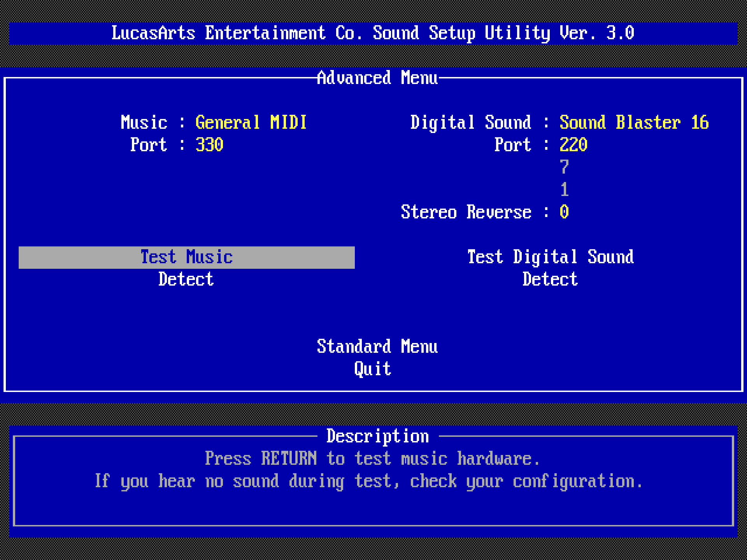
Task: Select the greyed value 1
Action: [565, 190]
